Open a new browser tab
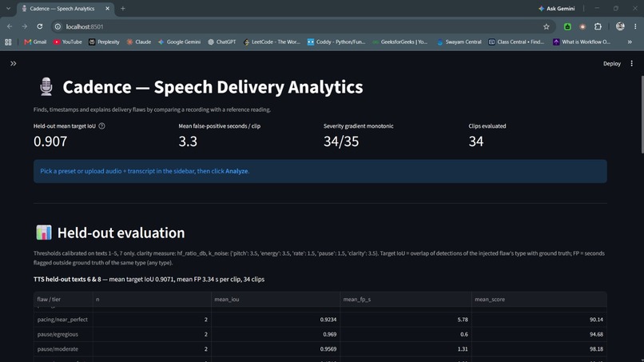644x362 pixels. [123, 8]
